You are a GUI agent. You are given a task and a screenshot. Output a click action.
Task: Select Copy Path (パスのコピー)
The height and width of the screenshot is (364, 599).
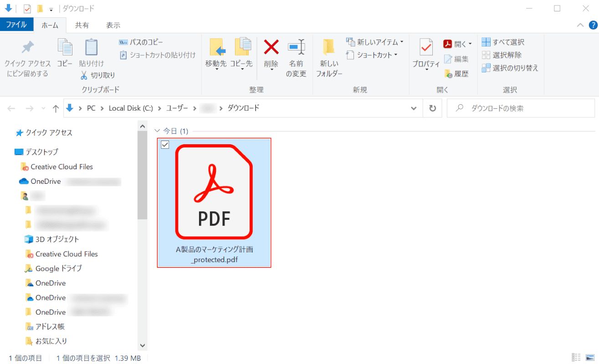tap(141, 42)
